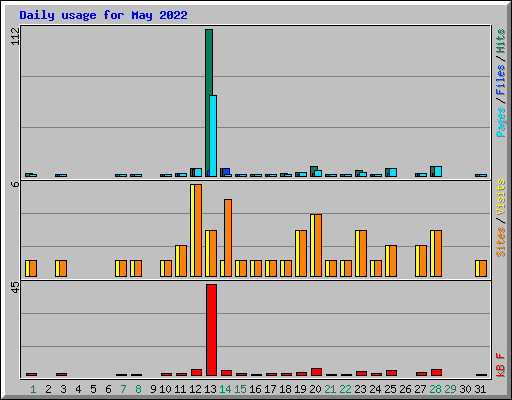Click the orange Sites bar for day 19
The height and width of the screenshot is (400, 512).
[x=303, y=253]
